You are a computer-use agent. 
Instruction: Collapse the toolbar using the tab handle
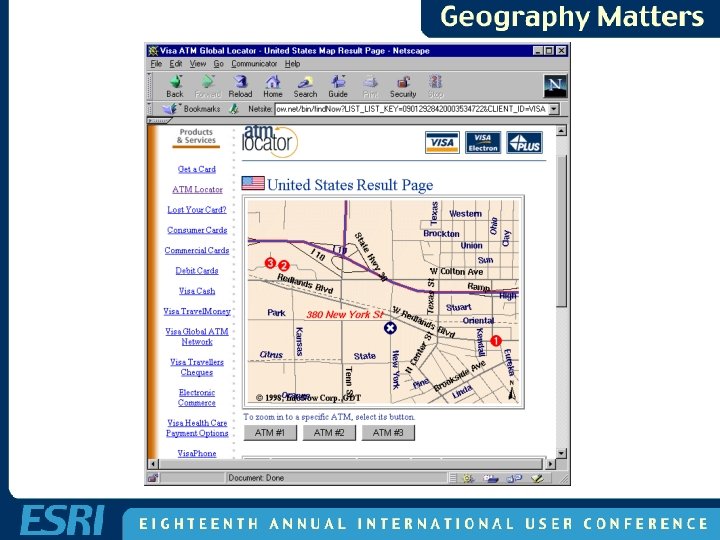[159, 121]
